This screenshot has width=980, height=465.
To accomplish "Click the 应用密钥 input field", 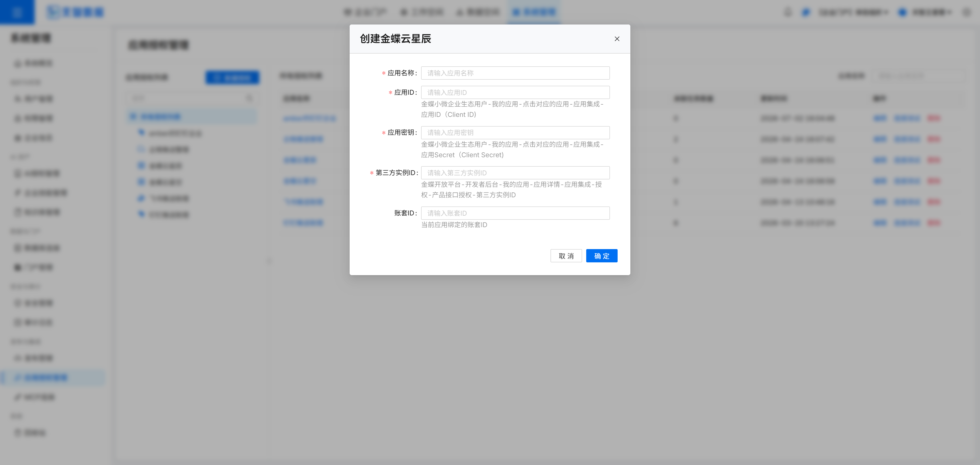I will coord(515,132).
